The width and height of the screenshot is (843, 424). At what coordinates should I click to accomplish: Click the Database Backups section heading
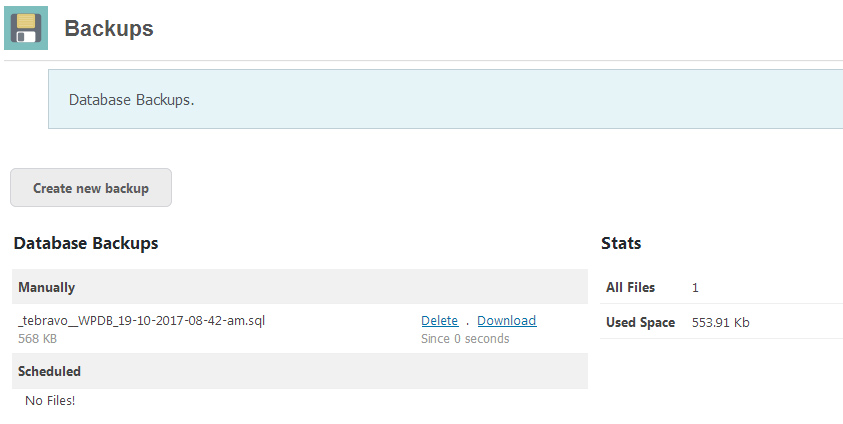(x=86, y=243)
